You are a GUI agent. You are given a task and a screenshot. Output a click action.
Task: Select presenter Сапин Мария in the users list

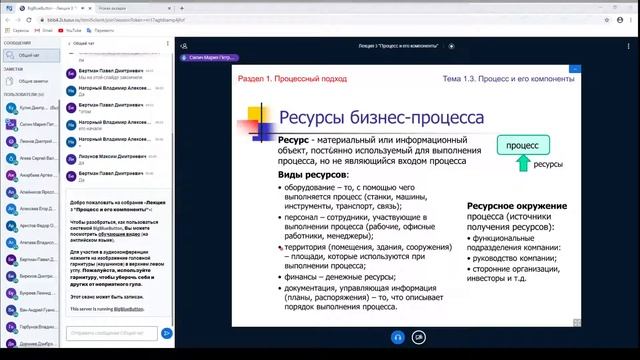click(31, 124)
